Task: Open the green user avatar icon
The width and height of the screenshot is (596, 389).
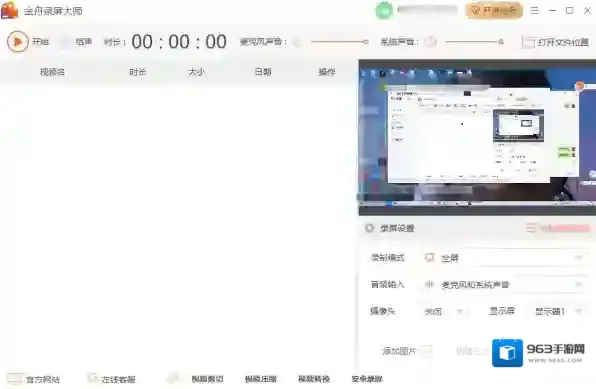Action: click(x=384, y=11)
